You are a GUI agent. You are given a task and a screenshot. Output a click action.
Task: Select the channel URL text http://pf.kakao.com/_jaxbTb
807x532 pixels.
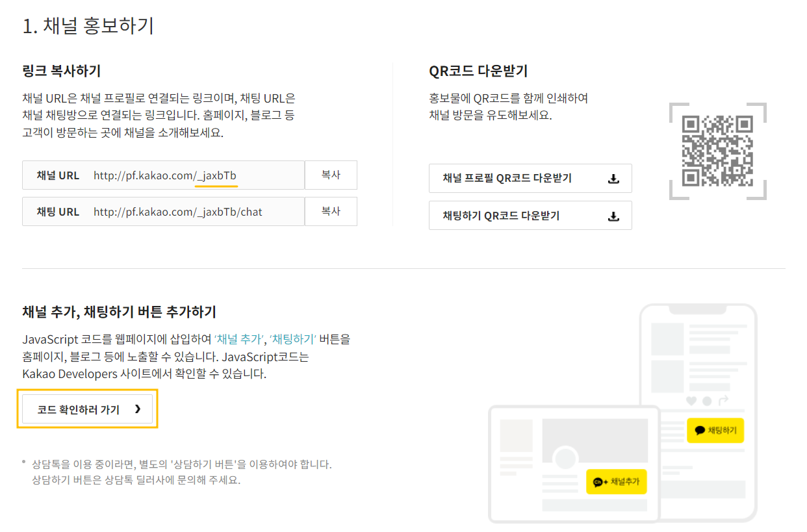click(x=165, y=175)
